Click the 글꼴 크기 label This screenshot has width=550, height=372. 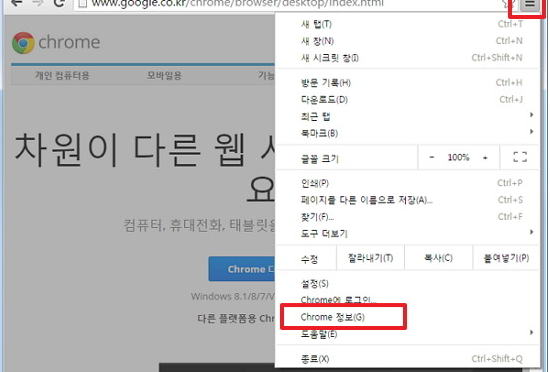(x=320, y=159)
